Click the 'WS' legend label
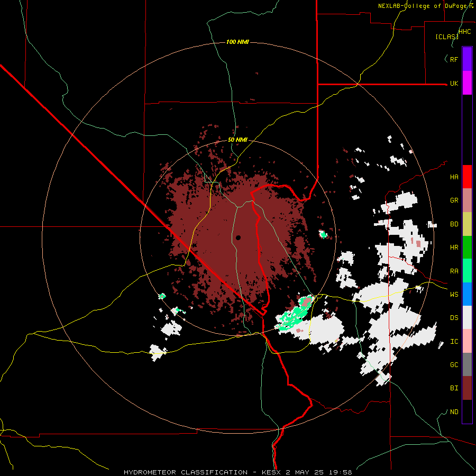This screenshot has height=476, width=476. tap(454, 295)
